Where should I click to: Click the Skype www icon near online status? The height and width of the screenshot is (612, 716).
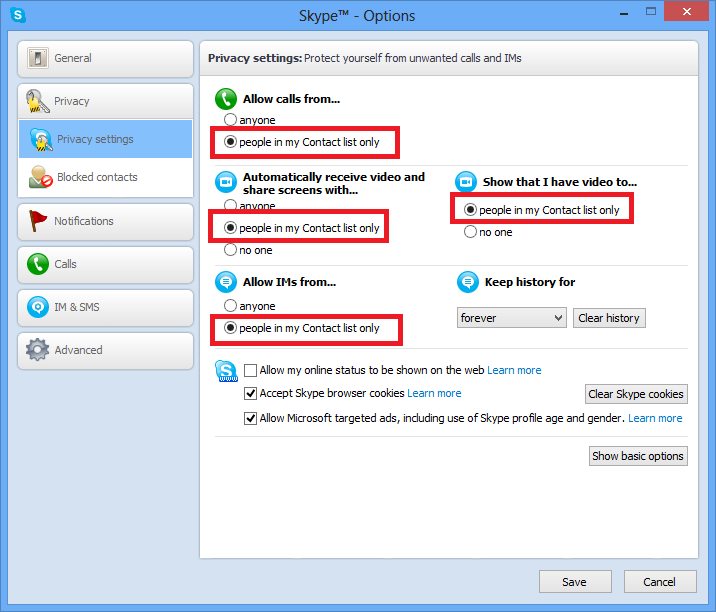[x=226, y=371]
